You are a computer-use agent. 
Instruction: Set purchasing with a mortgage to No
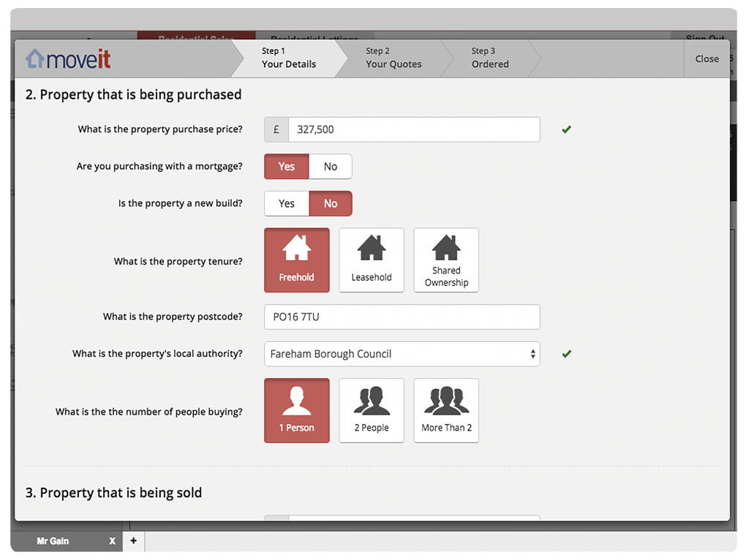[x=331, y=167]
